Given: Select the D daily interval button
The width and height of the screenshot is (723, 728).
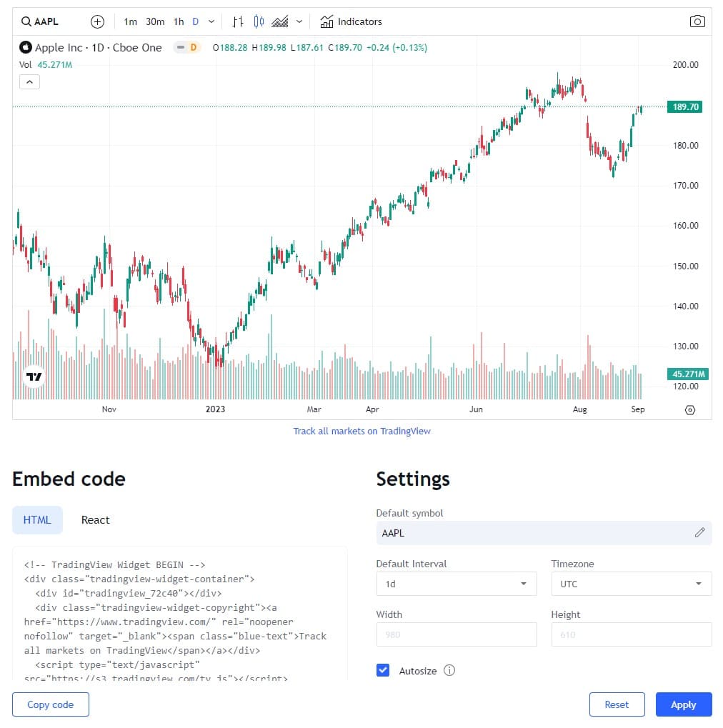Looking at the screenshot, I should [196, 21].
